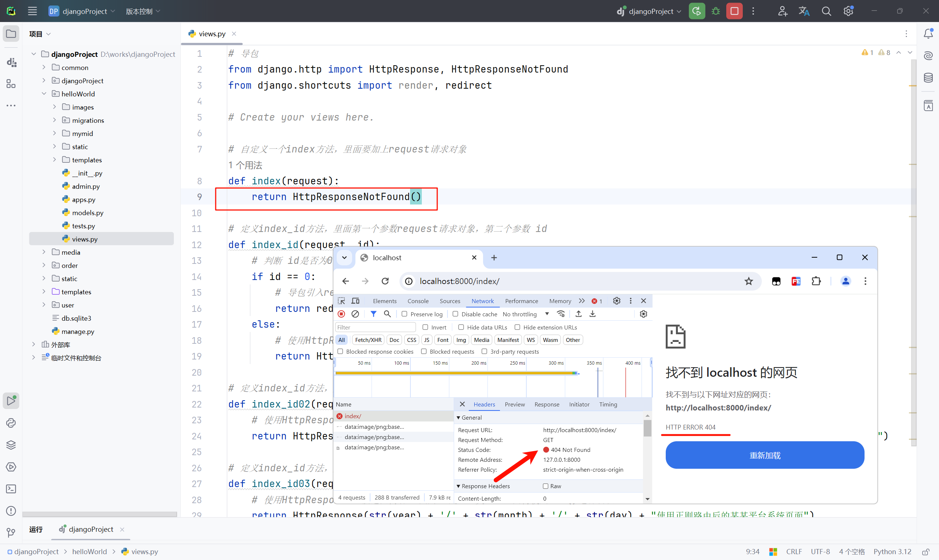Click the project tree horizontal scrollbar

point(100,514)
